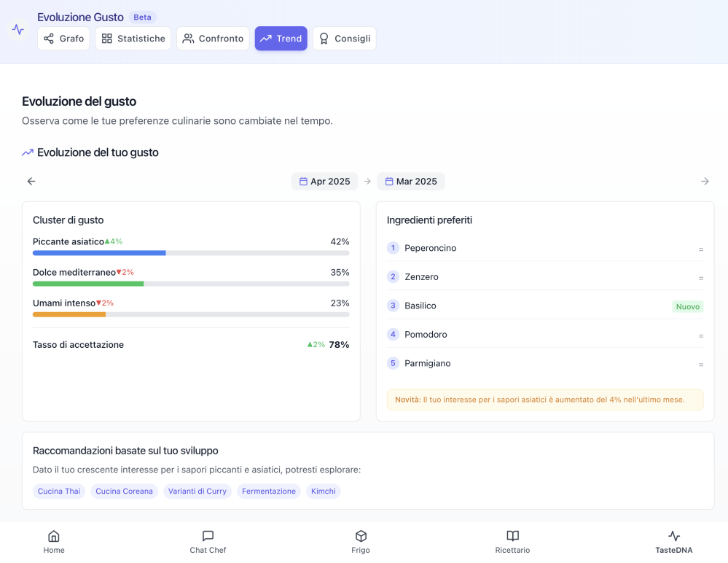Click the Home icon in bottom navigation
This screenshot has height=563, width=728.
[54, 541]
